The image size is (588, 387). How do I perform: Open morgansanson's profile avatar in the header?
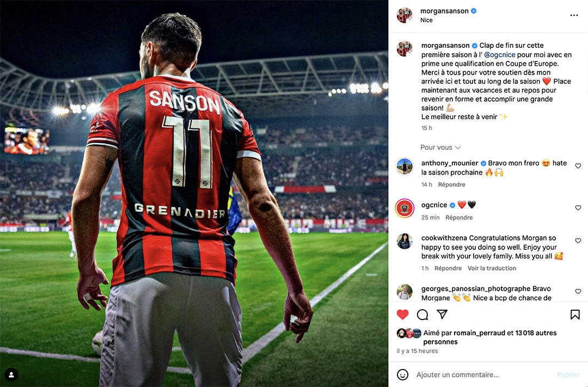coord(405,15)
